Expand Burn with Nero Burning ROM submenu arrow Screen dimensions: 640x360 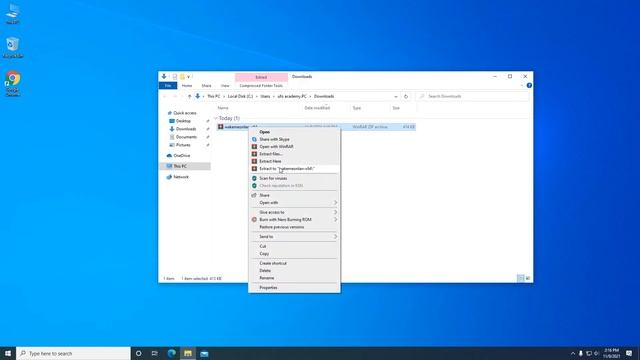pyautogui.click(x=336, y=220)
